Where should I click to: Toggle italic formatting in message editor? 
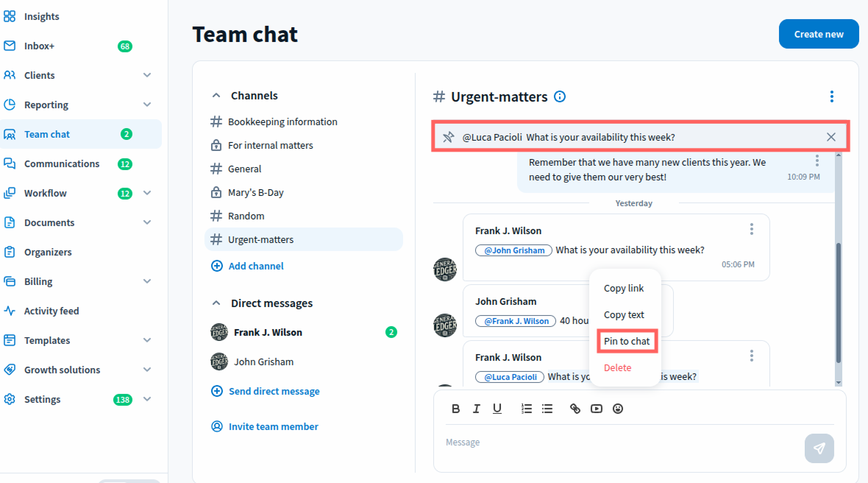coord(476,409)
